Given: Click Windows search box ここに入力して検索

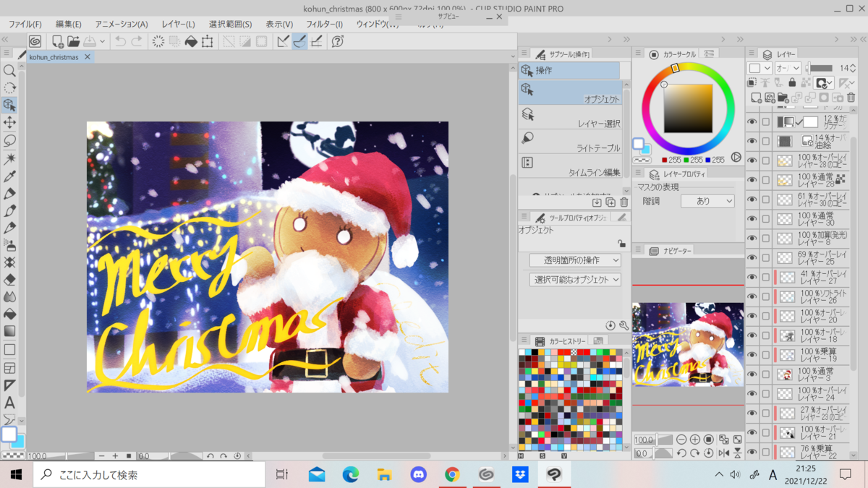Looking at the screenshot, I should [149, 475].
